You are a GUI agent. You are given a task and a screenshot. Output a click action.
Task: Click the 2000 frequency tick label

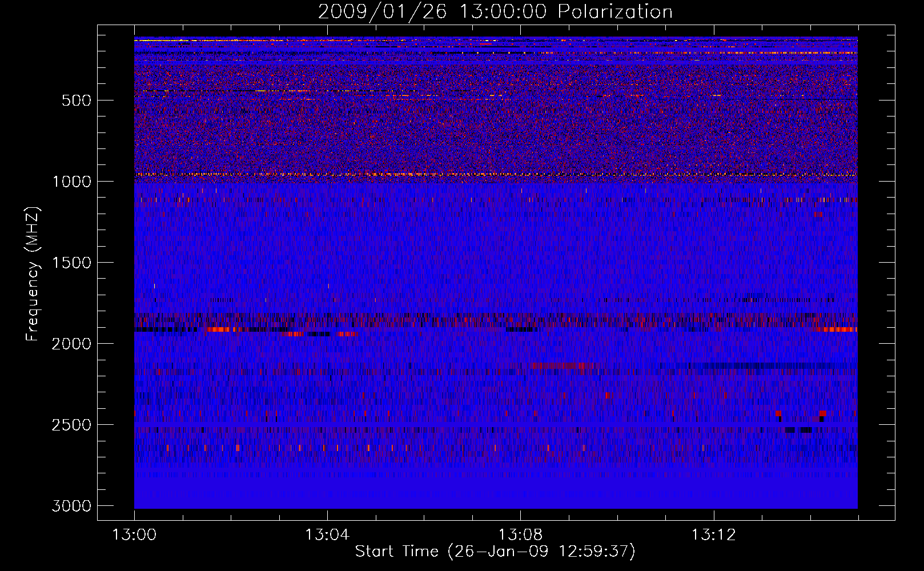pyautogui.click(x=71, y=344)
